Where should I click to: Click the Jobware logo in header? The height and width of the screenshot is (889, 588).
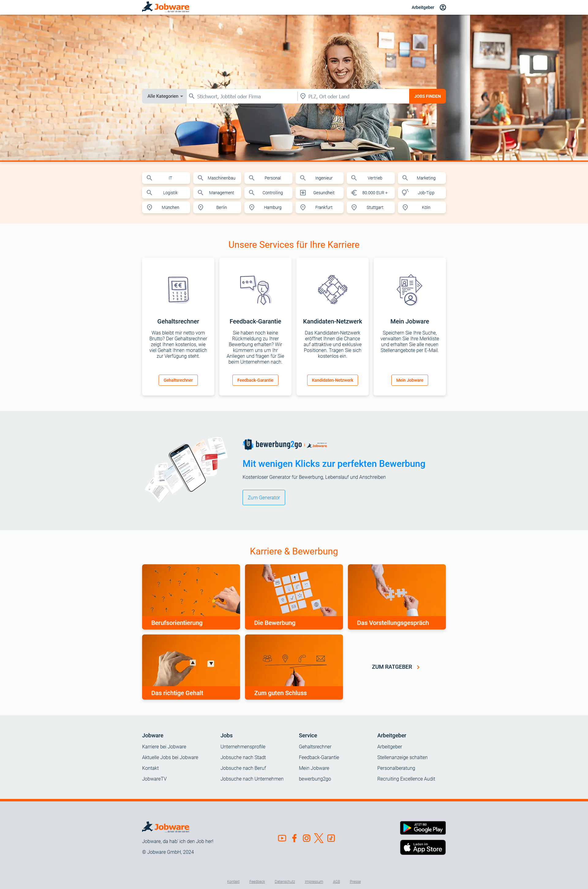[166, 7]
